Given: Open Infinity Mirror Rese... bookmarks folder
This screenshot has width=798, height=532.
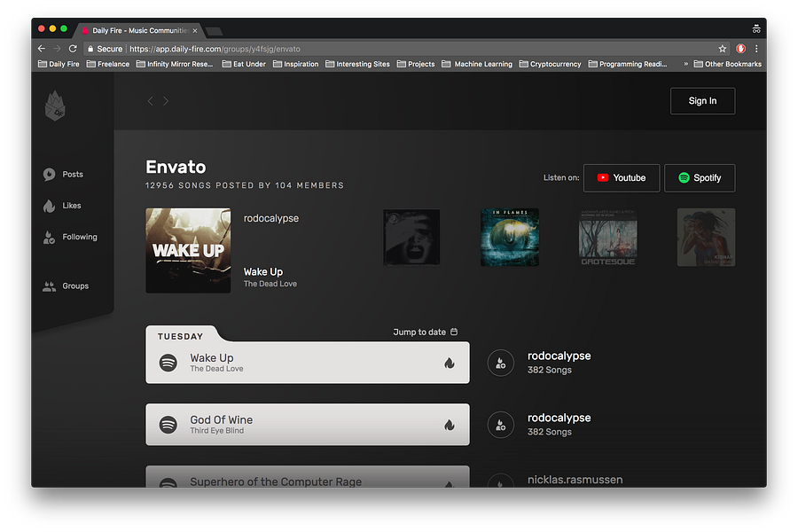Looking at the screenshot, I should pos(175,64).
